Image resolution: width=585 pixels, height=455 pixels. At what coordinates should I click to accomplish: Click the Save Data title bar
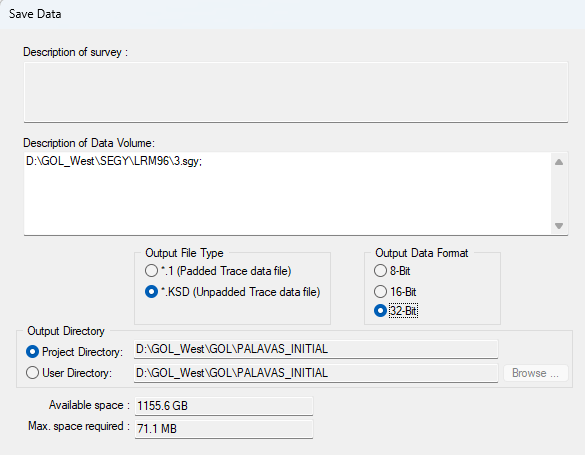tap(292, 14)
